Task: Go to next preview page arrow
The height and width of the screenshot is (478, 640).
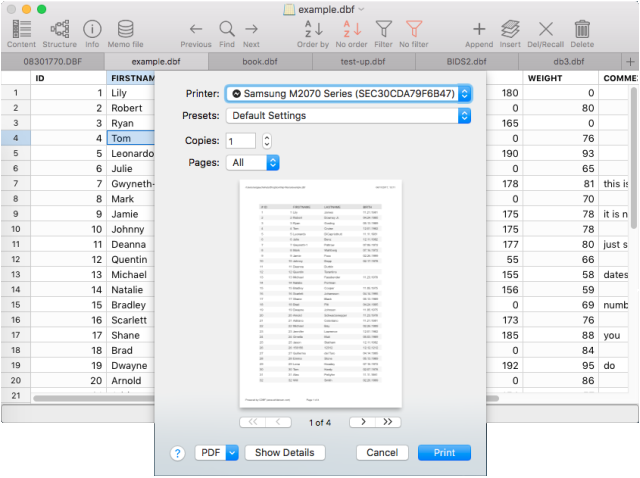Action: pyautogui.click(x=356, y=422)
